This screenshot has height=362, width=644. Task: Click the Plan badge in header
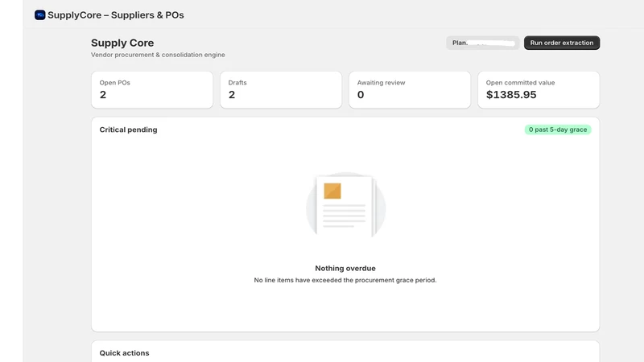tap(482, 43)
